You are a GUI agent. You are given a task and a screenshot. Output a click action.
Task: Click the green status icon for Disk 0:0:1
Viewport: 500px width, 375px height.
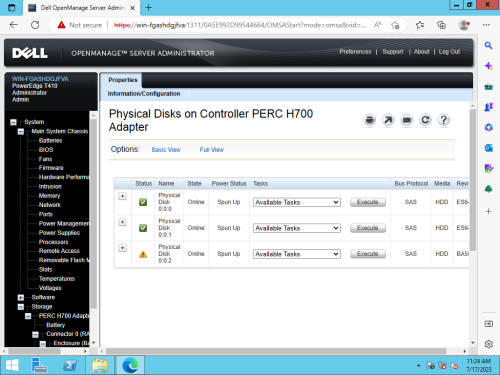(x=143, y=228)
